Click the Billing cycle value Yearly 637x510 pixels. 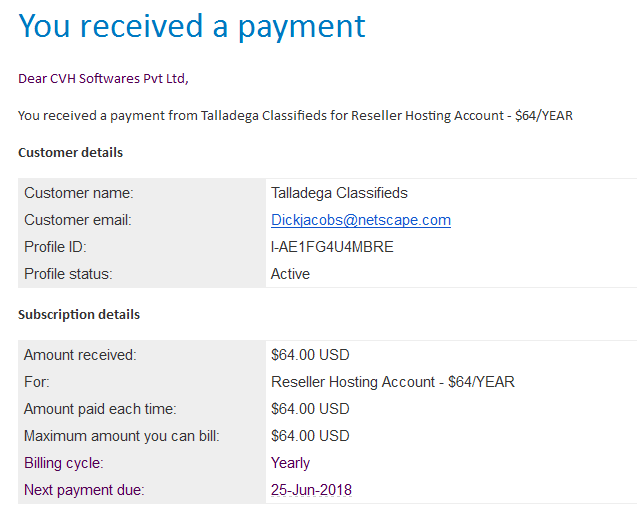coord(290,463)
